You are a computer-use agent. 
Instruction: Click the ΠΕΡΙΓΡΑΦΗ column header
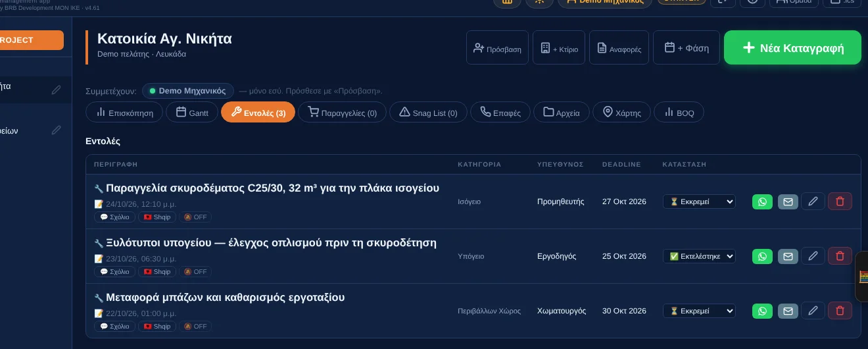[116, 164]
